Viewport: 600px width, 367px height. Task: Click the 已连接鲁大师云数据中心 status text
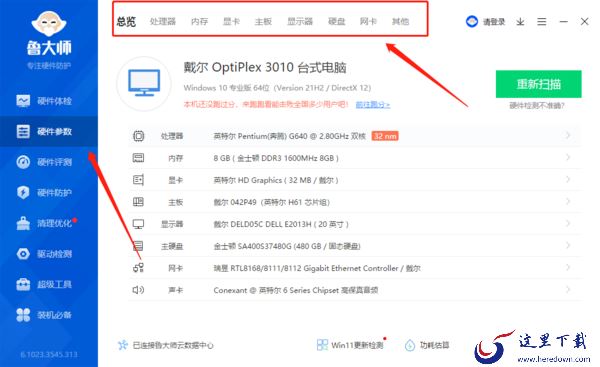(x=173, y=345)
